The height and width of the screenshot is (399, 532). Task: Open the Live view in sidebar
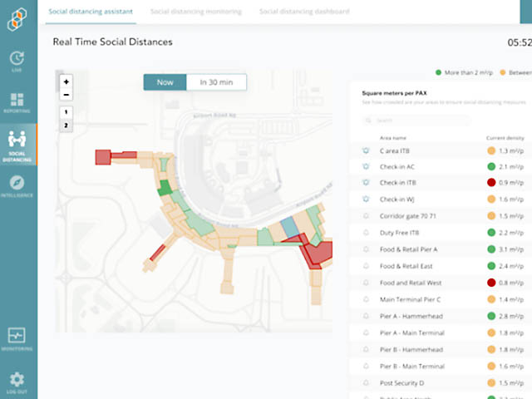point(18,60)
